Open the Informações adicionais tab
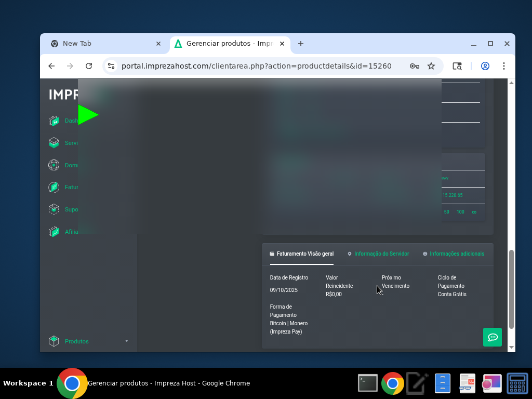 tap(454, 254)
